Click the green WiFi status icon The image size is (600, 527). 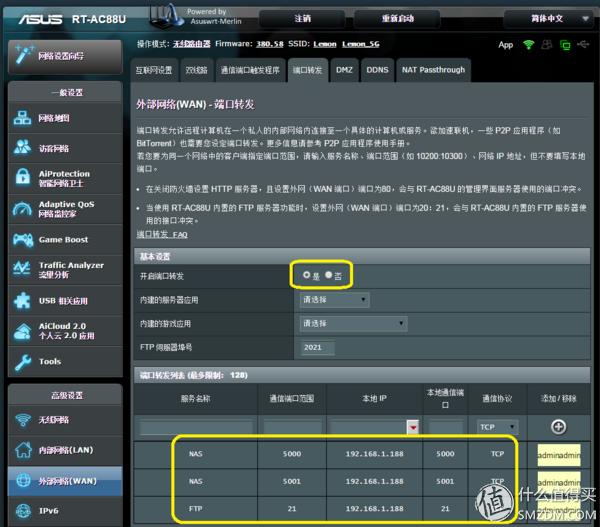coord(528,45)
